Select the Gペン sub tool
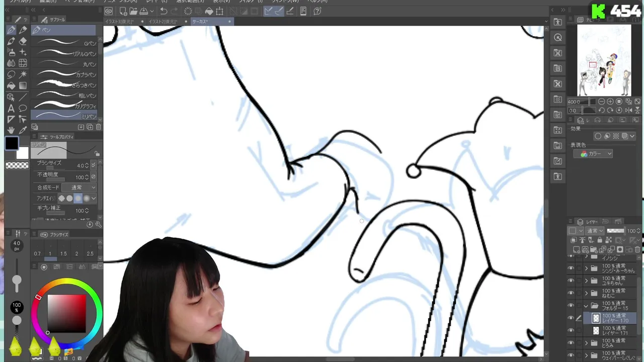 click(64, 43)
